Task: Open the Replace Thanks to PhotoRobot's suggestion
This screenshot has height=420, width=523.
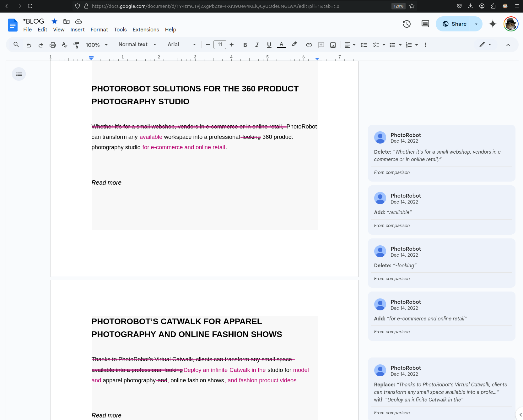Action: point(441,389)
